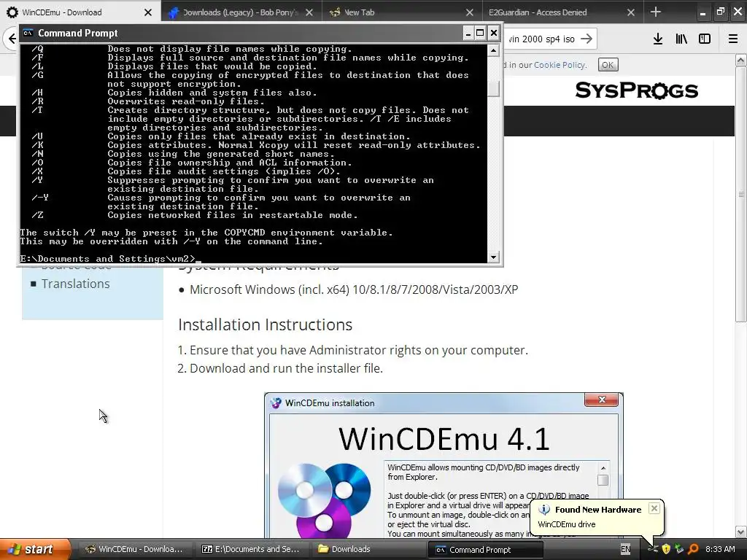
Task: Open the browser Library icon
Action: [681, 39]
